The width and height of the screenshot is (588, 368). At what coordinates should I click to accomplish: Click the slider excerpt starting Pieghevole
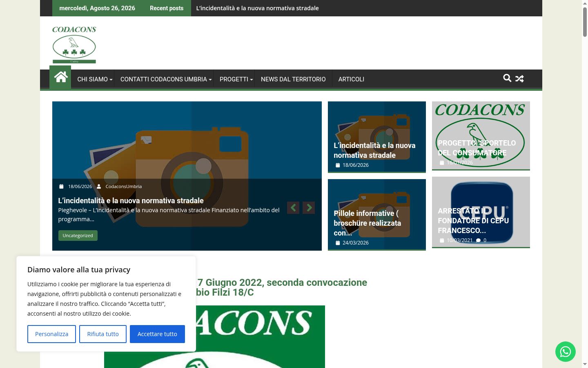[x=169, y=215]
